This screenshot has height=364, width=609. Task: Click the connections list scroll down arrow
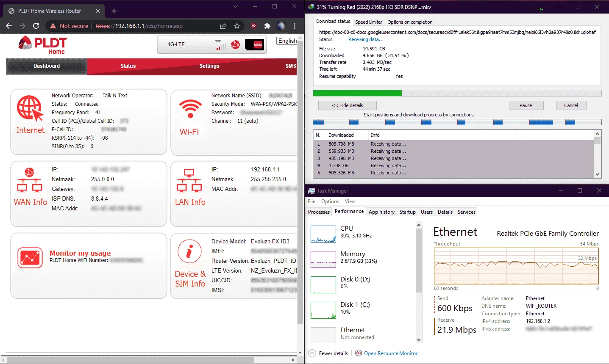[598, 174]
